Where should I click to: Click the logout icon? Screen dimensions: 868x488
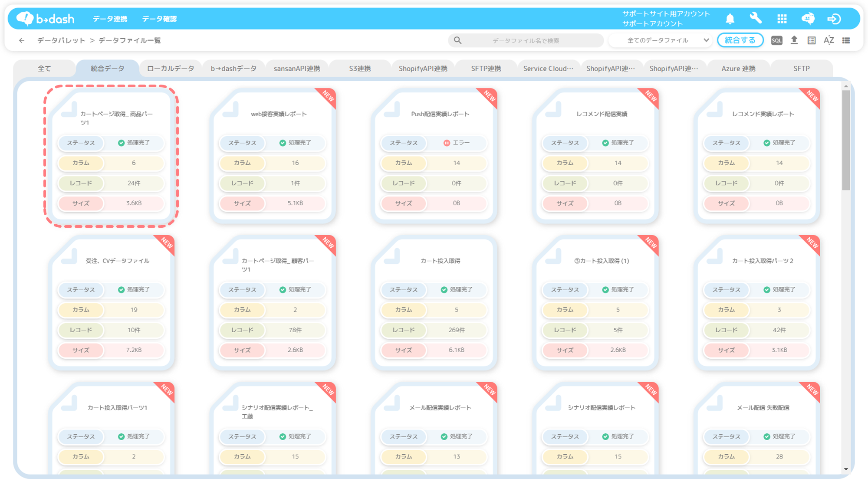coord(834,19)
